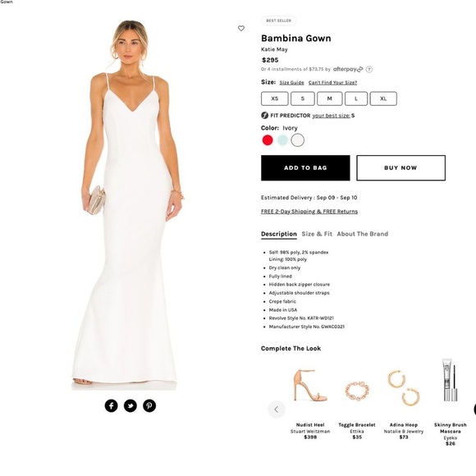Pin product with Pinterest icon
Viewport: 476px width, 476px height.
[x=149, y=405]
